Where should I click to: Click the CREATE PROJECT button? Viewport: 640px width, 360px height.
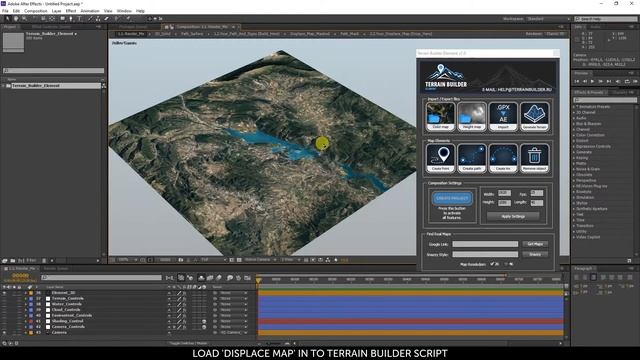point(452,198)
